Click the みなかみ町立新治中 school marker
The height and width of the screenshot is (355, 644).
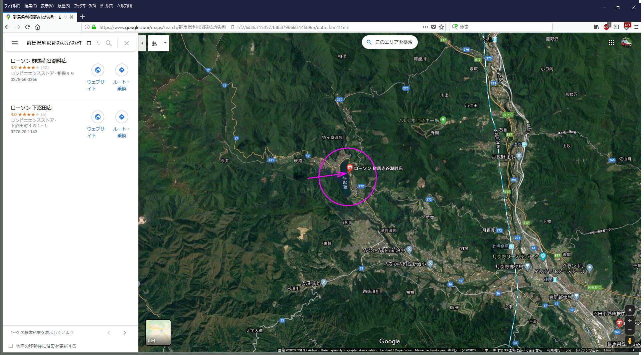(x=409, y=249)
